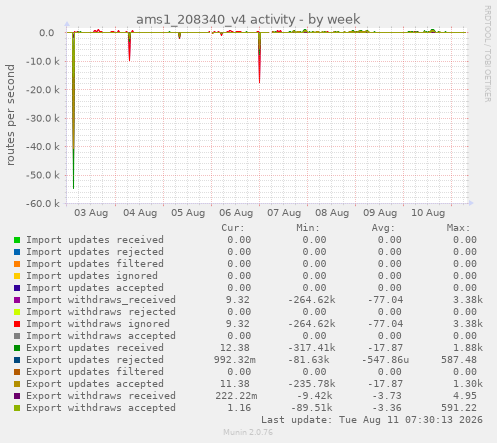Viewport: 497px width, 443px height.
Task: Click the '992.32m' Cur value
Action: pos(235,360)
